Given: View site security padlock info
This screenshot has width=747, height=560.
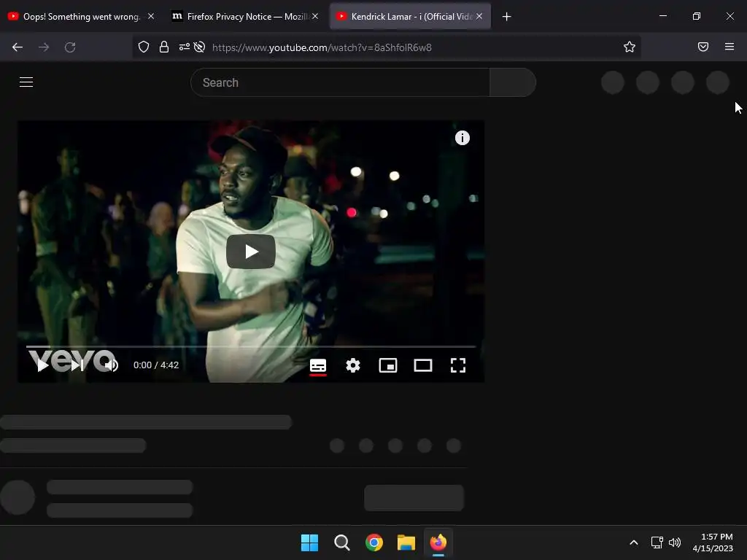Looking at the screenshot, I should tap(164, 47).
